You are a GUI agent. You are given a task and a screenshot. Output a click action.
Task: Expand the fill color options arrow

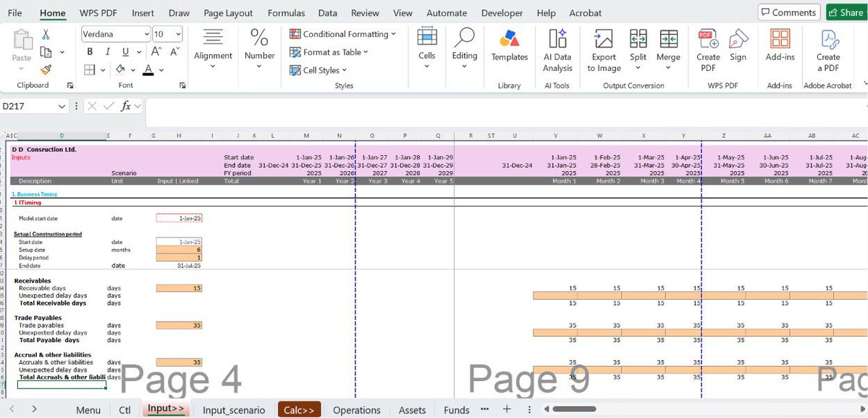point(133,70)
